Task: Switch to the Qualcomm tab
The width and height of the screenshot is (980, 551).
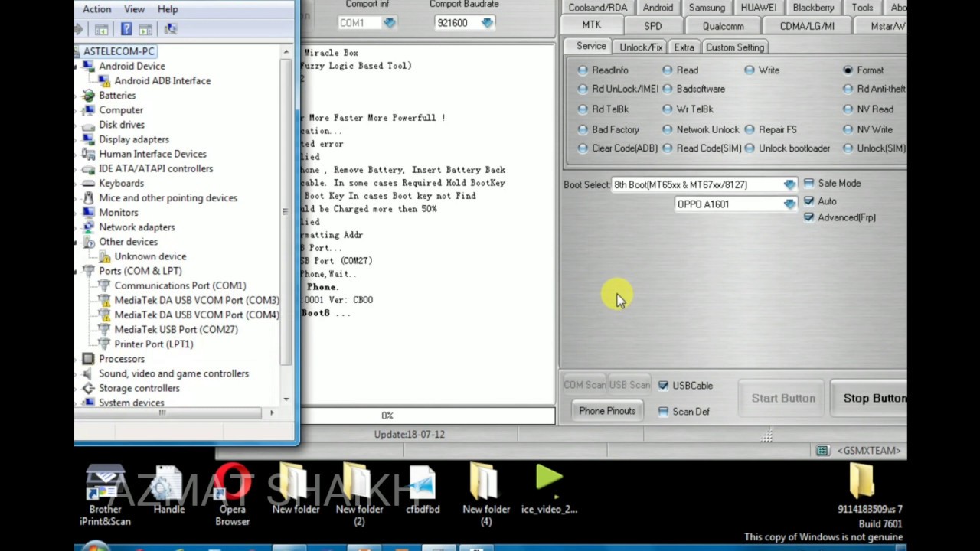Action: (723, 26)
